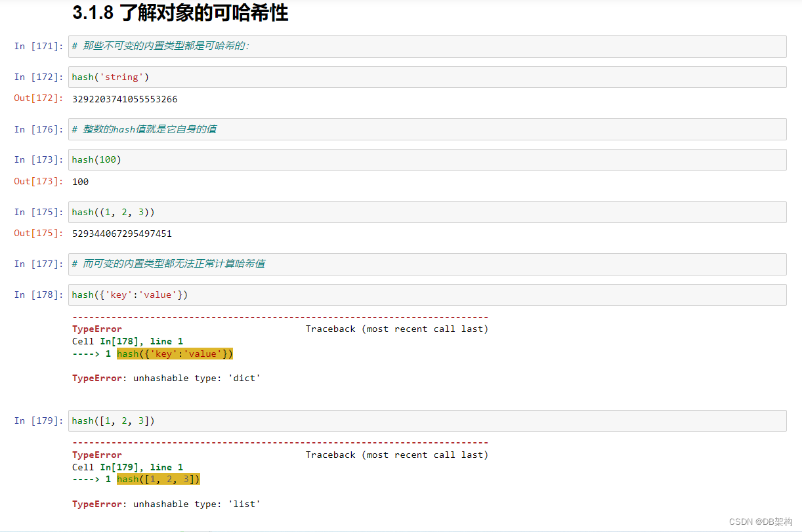The height and width of the screenshot is (532, 802).
Task: Click error text unhashable type: 'dict'
Action: 197,379
